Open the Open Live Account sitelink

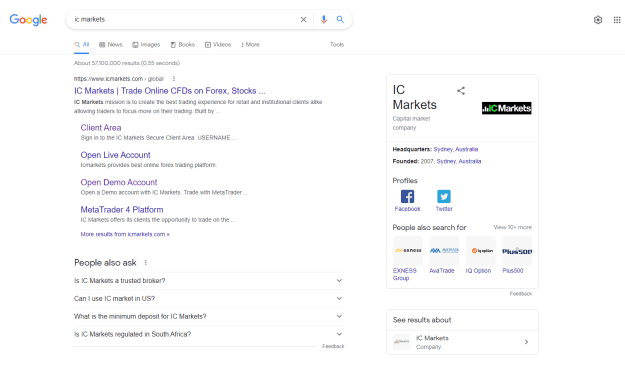pyautogui.click(x=116, y=155)
